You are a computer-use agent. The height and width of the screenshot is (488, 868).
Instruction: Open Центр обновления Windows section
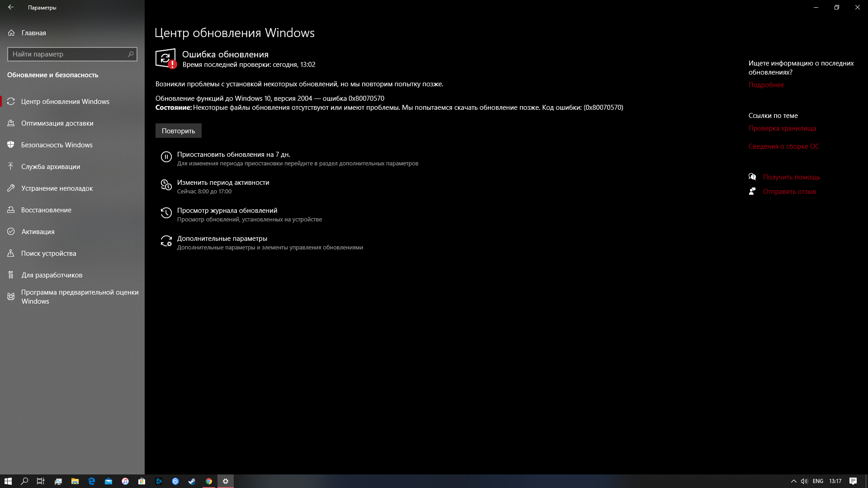click(72, 102)
